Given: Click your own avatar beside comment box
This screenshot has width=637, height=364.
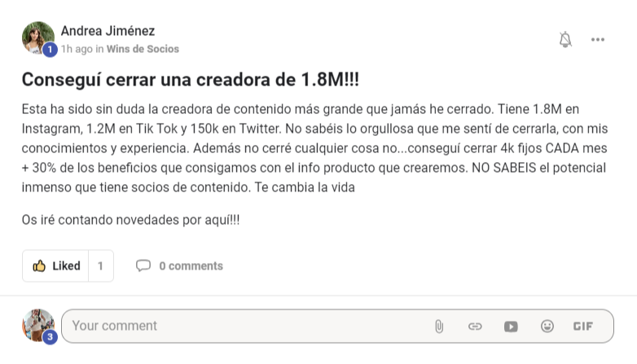Looking at the screenshot, I should click(x=37, y=325).
